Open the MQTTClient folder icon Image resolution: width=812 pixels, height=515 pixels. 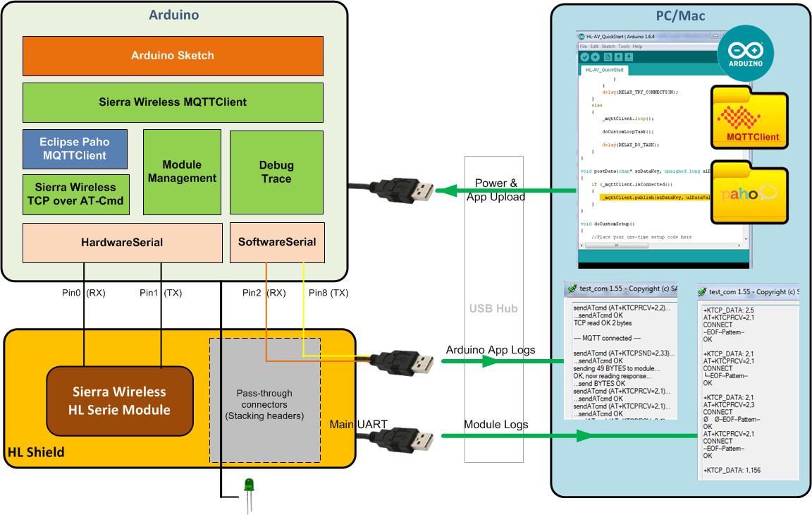pos(749,118)
